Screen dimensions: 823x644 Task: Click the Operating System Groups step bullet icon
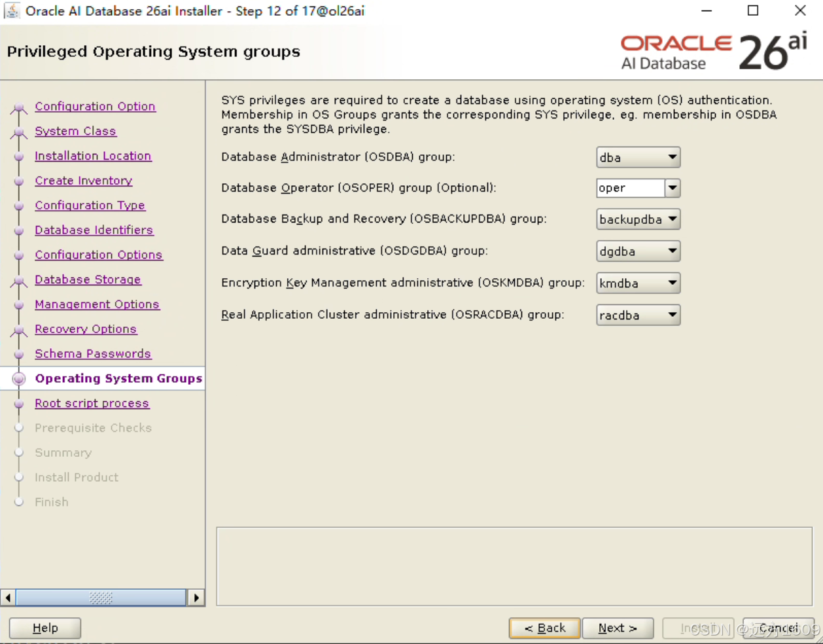pos(19,378)
